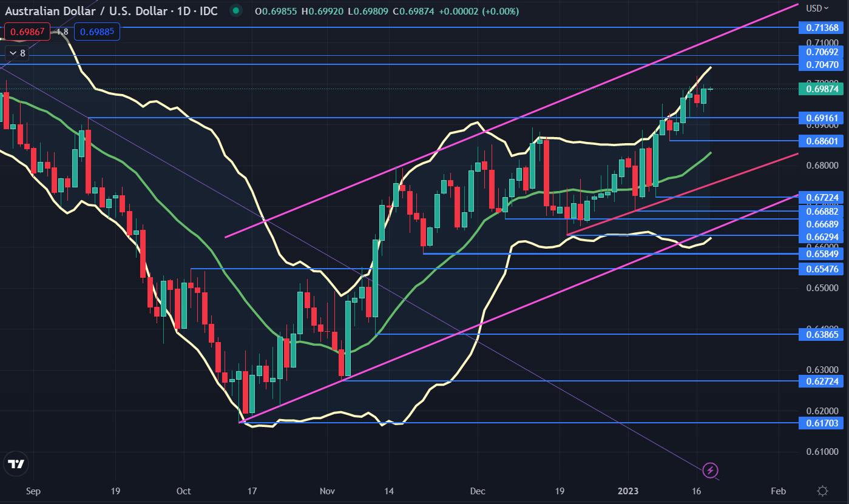Click the lightning go-to-realtime icon

[711, 469]
